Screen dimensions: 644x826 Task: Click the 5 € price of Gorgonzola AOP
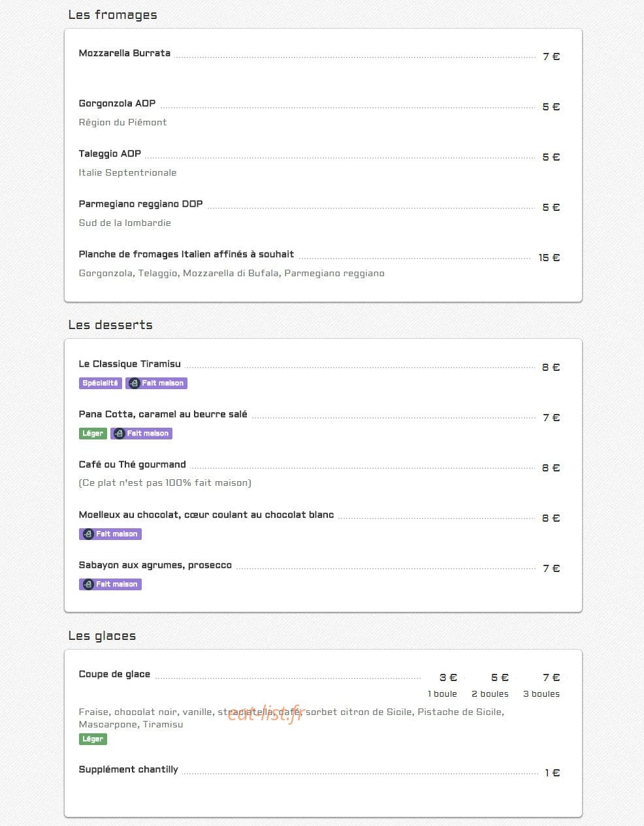pos(551,107)
